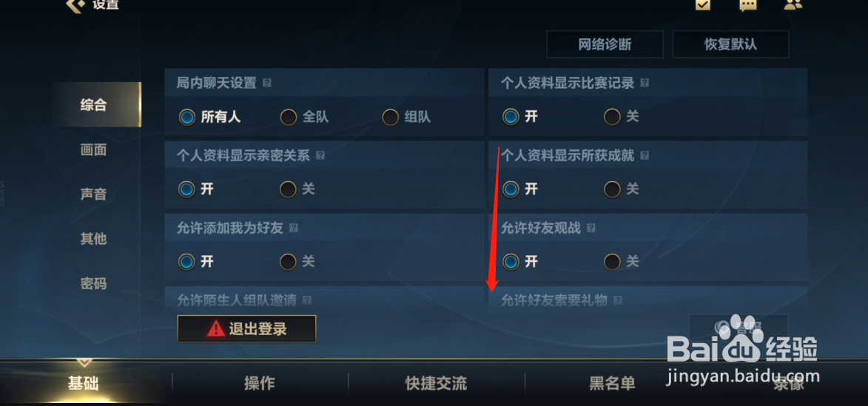The image size is (868, 406).
Task: Go back using the arrow beside 设置
Action: [x=75, y=5]
